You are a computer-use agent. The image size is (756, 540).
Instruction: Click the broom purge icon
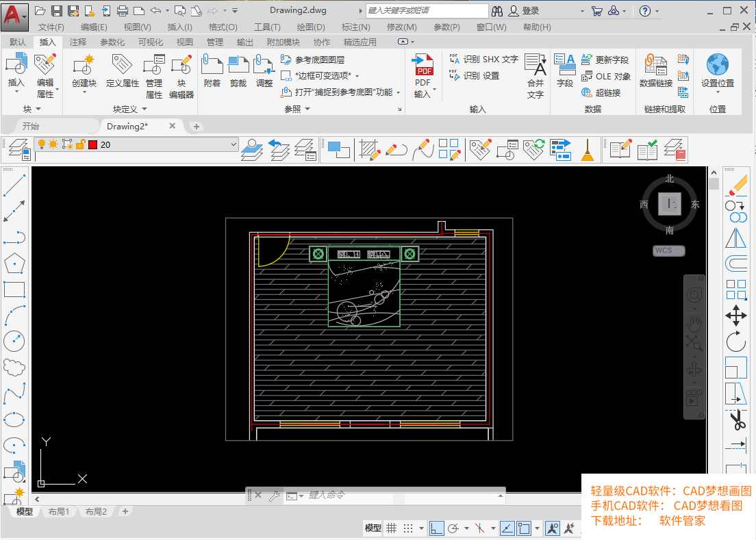pos(588,149)
